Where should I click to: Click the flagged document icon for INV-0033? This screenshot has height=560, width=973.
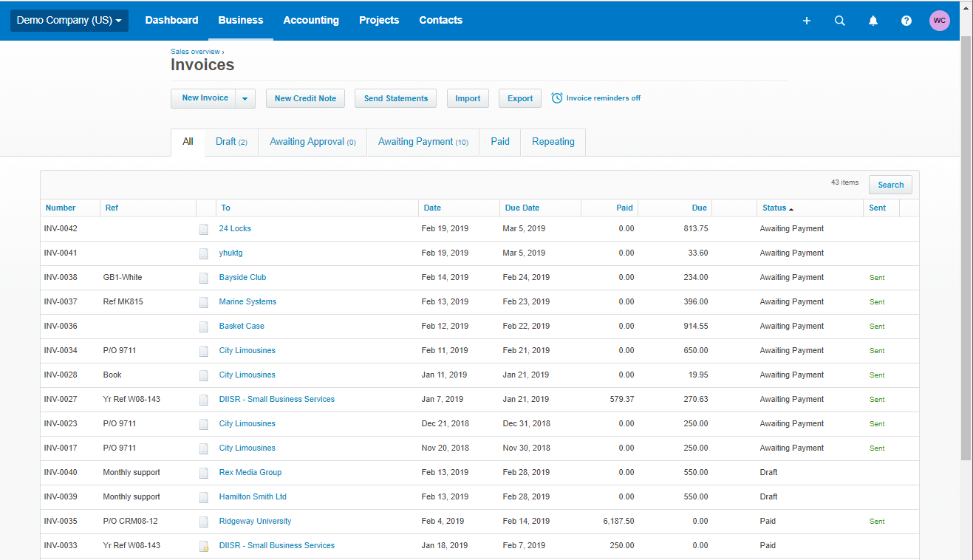(203, 546)
